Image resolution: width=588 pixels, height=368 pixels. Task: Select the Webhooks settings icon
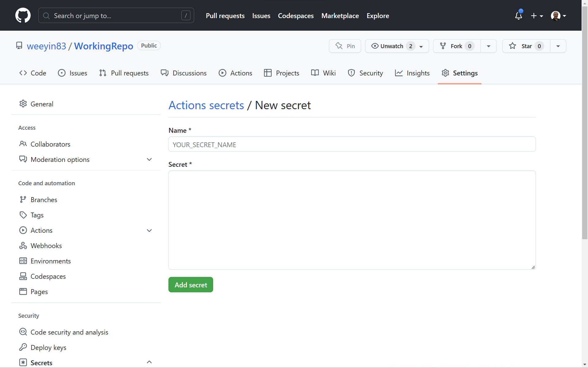tap(23, 245)
